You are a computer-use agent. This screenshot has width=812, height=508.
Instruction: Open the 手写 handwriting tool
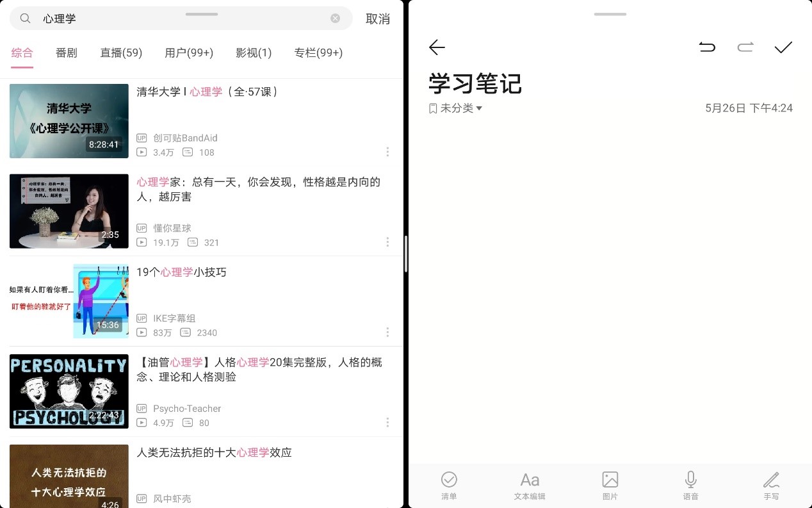[x=771, y=486]
